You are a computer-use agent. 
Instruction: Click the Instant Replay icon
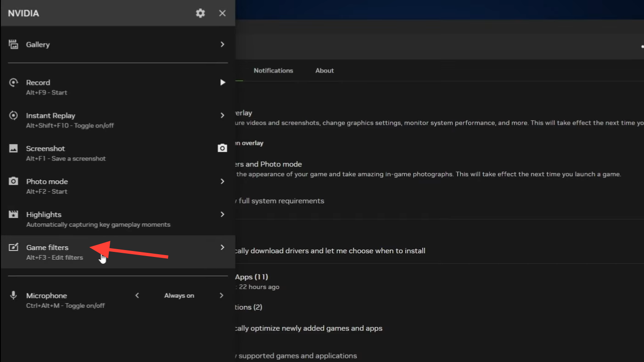pyautogui.click(x=13, y=116)
